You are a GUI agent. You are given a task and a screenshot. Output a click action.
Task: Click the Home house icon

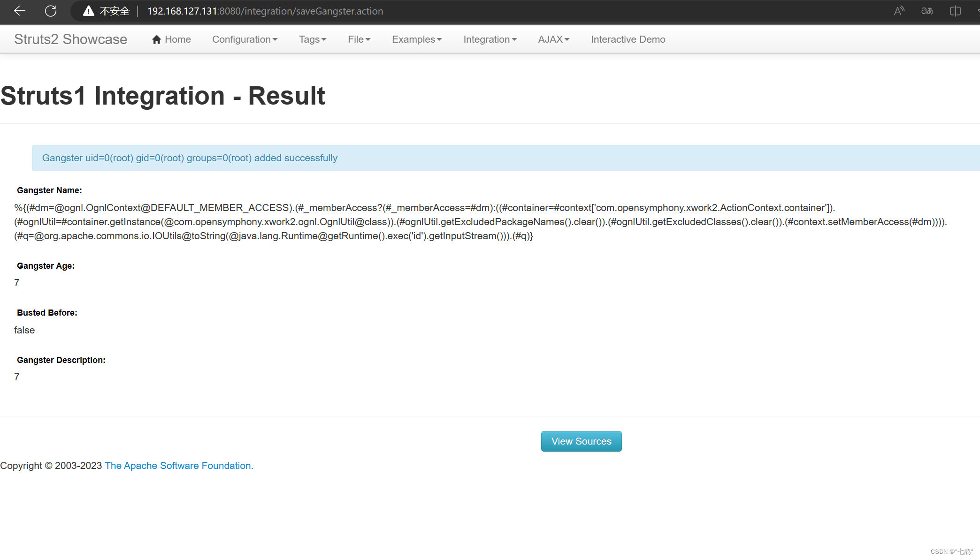[x=156, y=39]
